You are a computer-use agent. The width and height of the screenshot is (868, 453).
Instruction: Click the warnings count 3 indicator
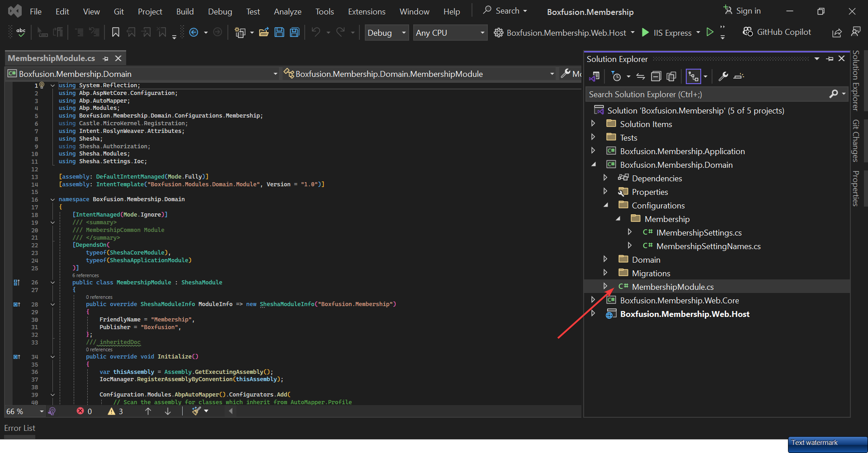pyautogui.click(x=115, y=411)
